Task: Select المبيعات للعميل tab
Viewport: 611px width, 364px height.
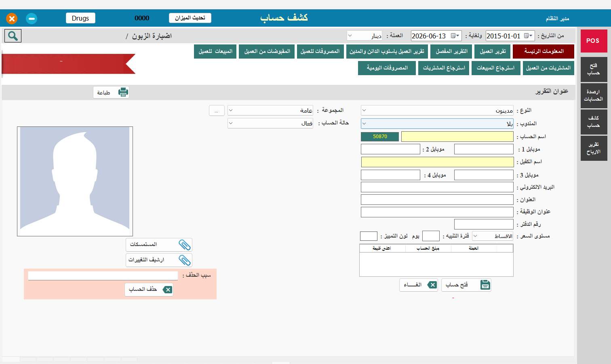Action: pos(215,51)
